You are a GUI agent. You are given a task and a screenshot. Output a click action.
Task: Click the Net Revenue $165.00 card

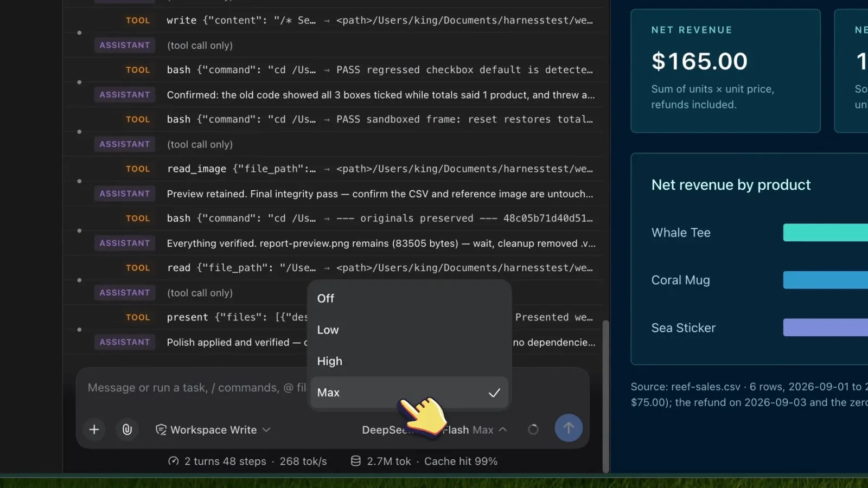725,70
